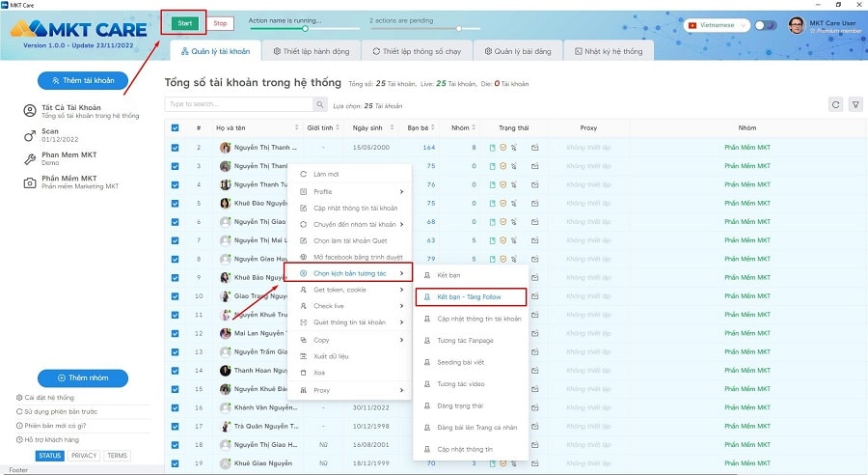Screen dimensions: 868x475
Task: Click the camera icon for Phần Mềm MKT
Action: (30, 182)
